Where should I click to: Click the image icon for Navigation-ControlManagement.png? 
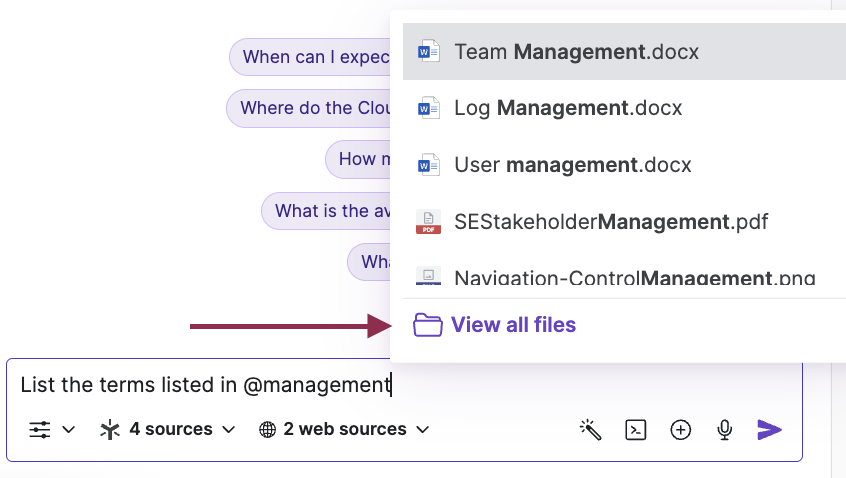pos(428,276)
